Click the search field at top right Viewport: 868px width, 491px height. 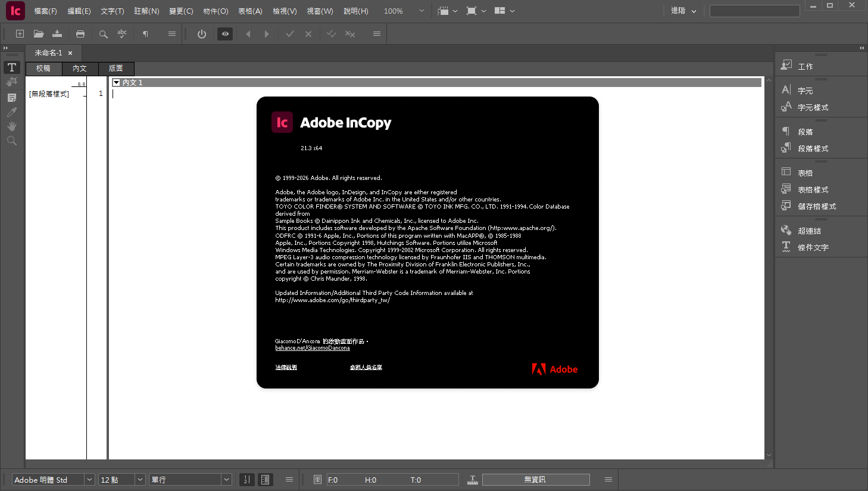[x=754, y=11]
